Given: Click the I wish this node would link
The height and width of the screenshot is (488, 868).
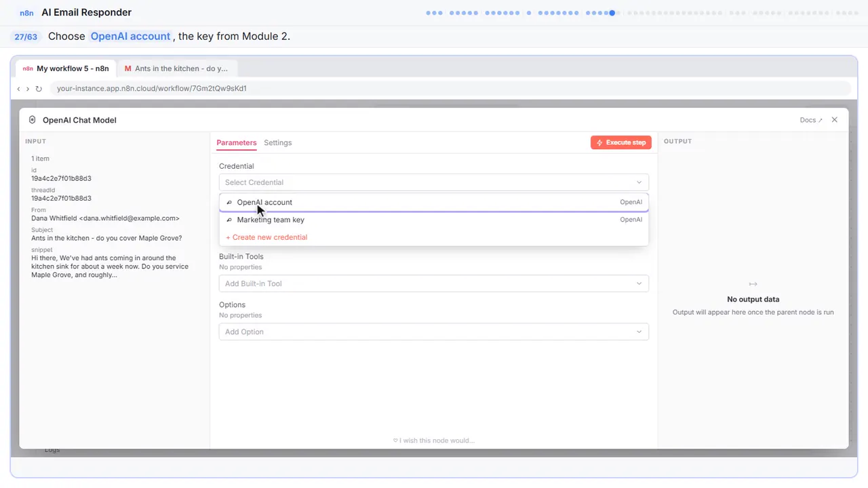Looking at the screenshot, I should click(x=434, y=441).
